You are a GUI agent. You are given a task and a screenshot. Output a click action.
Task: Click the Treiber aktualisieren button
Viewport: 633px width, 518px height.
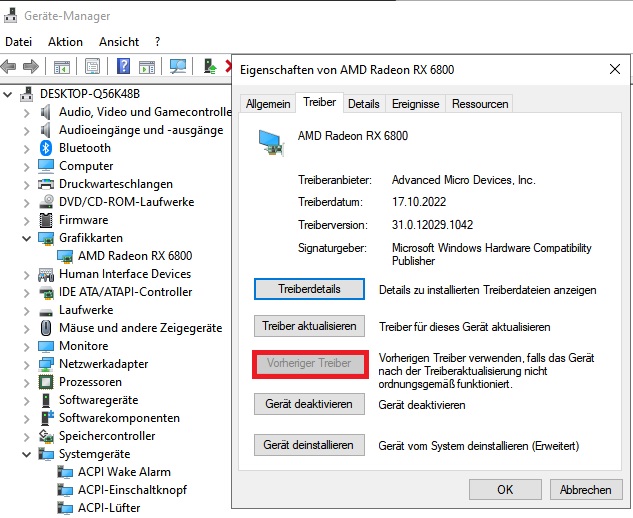[309, 326]
